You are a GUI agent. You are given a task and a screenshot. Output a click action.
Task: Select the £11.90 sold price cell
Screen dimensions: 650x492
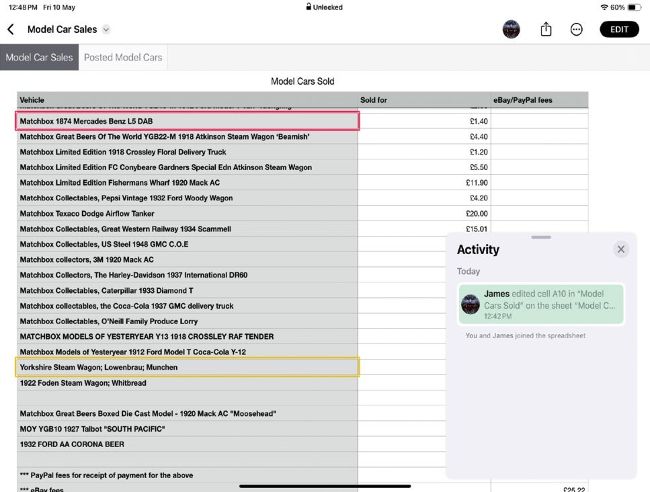pos(424,182)
